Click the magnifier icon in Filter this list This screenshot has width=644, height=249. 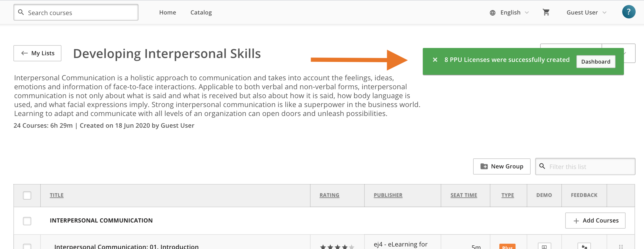click(542, 166)
